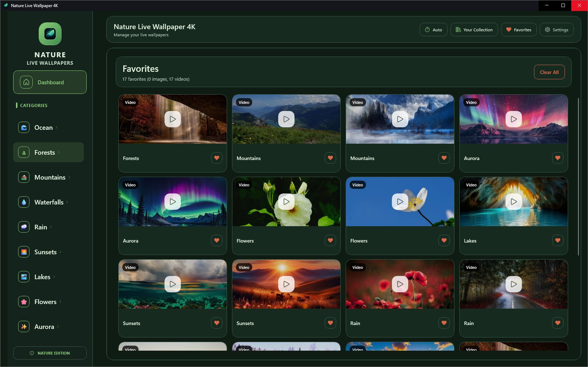Expand the Ocean category chevron
588x367 pixels.
click(56, 127)
